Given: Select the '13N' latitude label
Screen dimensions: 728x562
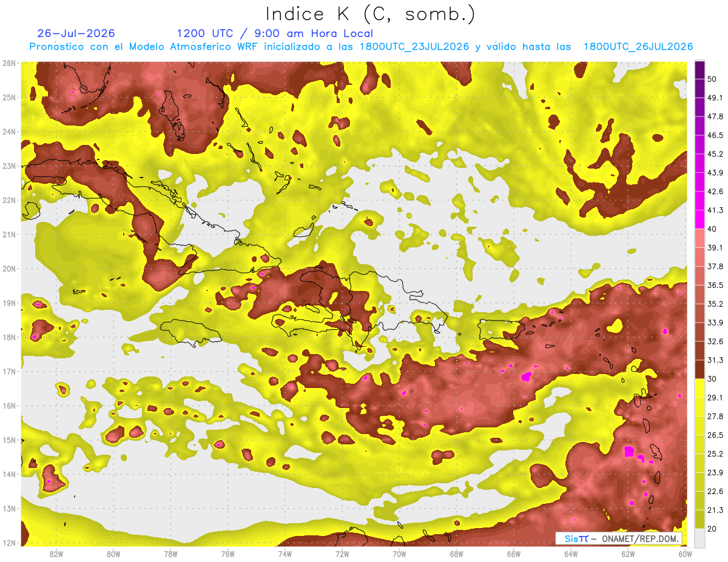Looking at the screenshot, I should (x=8, y=508).
